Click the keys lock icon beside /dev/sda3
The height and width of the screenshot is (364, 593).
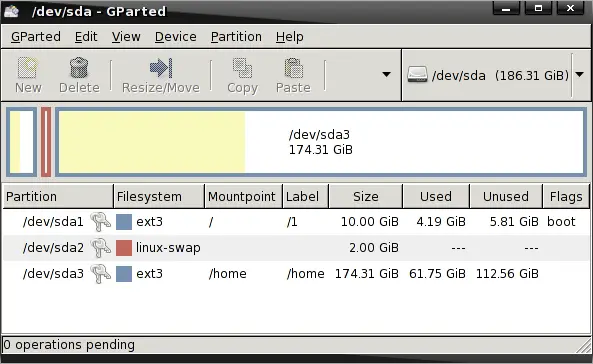tap(100, 274)
